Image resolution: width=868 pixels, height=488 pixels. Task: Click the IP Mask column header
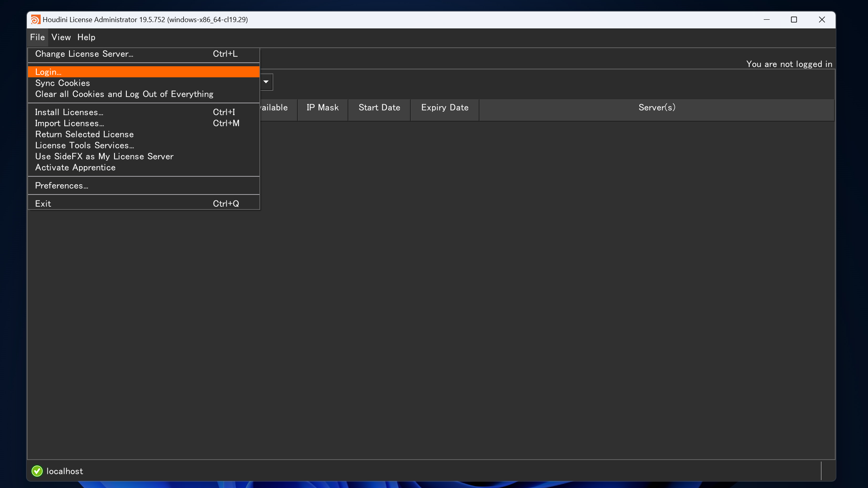click(x=323, y=108)
